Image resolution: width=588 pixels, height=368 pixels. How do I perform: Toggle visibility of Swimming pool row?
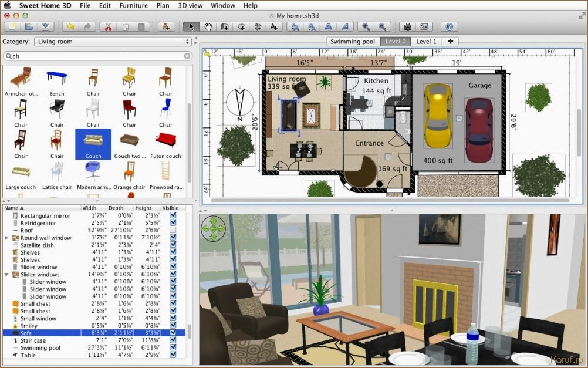pos(173,347)
